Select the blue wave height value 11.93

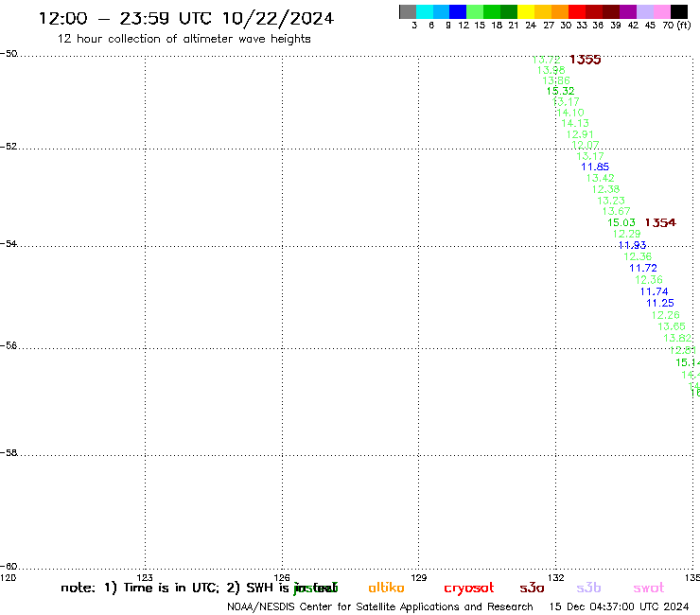click(632, 245)
